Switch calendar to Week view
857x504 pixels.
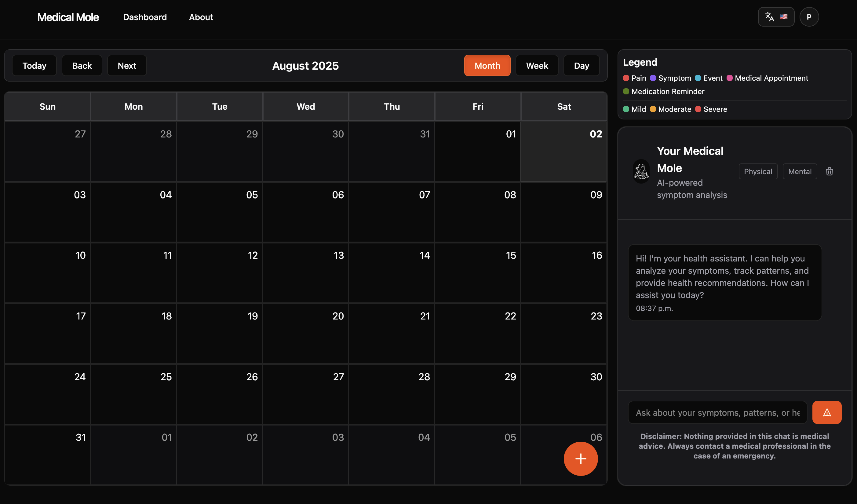(x=537, y=66)
